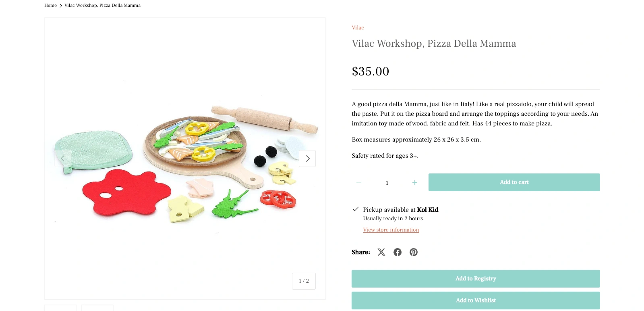Click the quantity input field
This screenshot has height=311, width=644.
[x=387, y=183]
